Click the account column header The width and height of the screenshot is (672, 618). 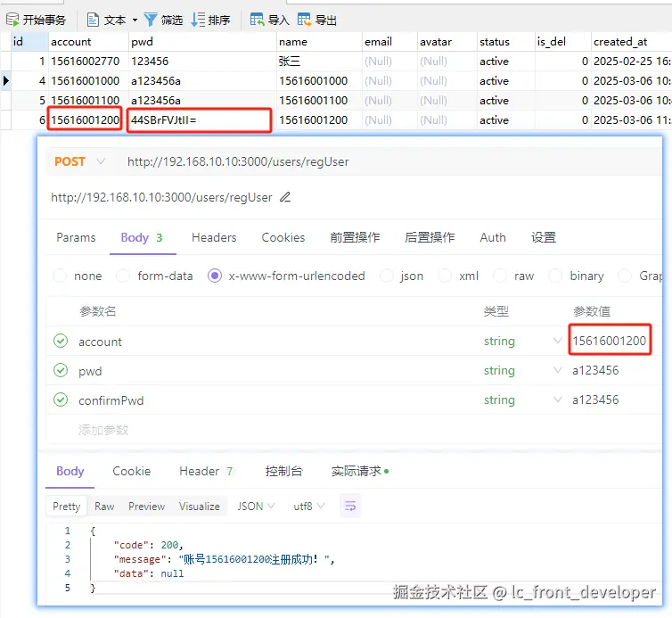[x=88, y=42]
